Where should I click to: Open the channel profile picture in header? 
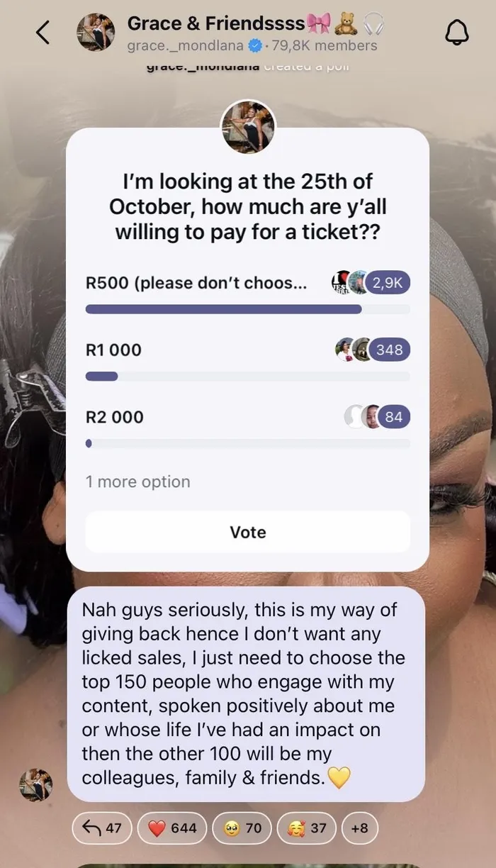[x=96, y=33]
